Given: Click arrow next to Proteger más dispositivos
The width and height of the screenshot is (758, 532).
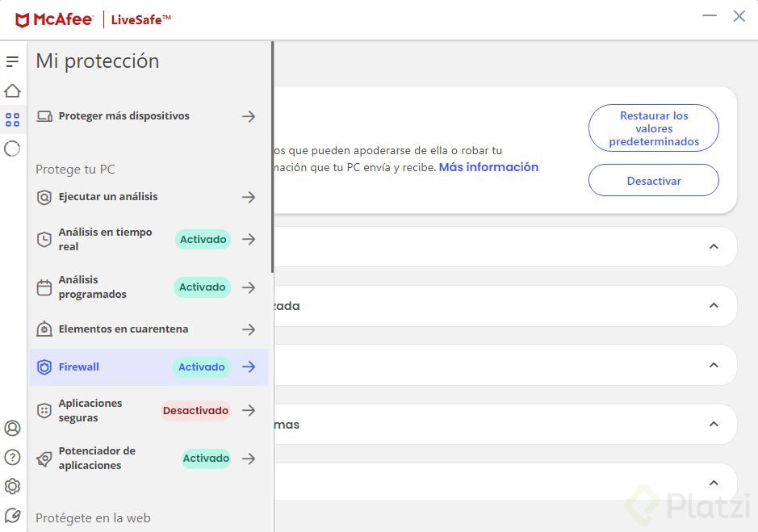Looking at the screenshot, I should click(249, 116).
